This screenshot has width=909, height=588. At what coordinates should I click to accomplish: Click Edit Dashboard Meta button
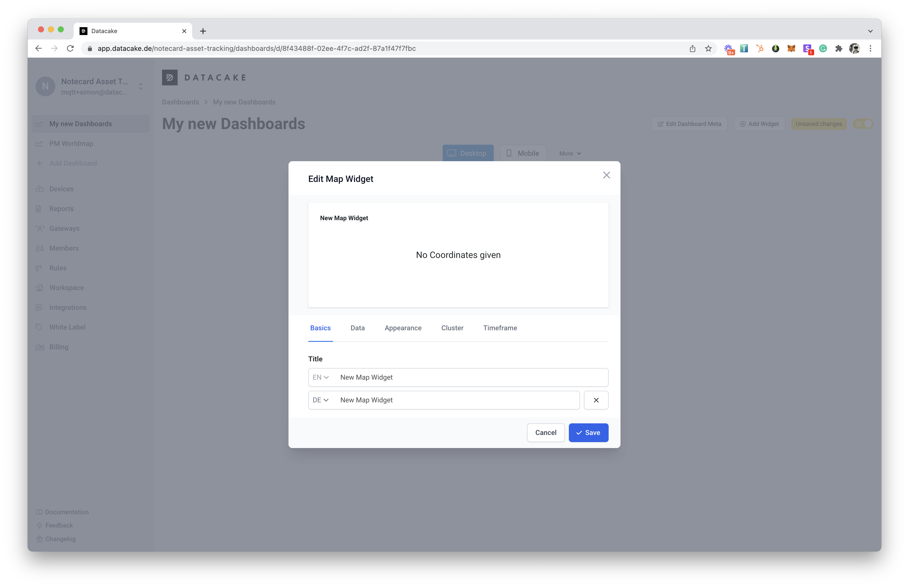tap(689, 124)
